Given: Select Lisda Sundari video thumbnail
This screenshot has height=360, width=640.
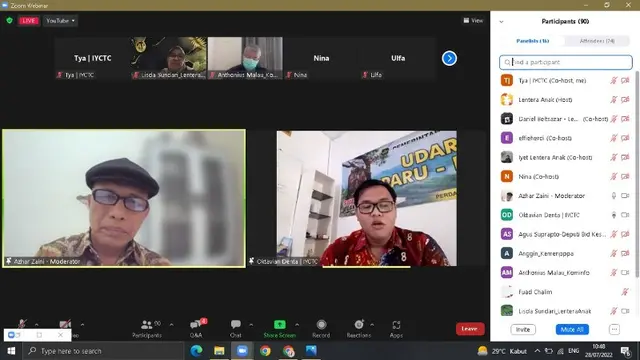Looking at the screenshot, I should 169,58.
